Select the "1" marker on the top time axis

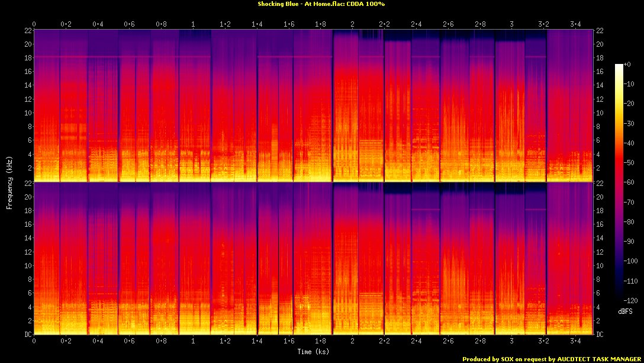(x=194, y=24)
